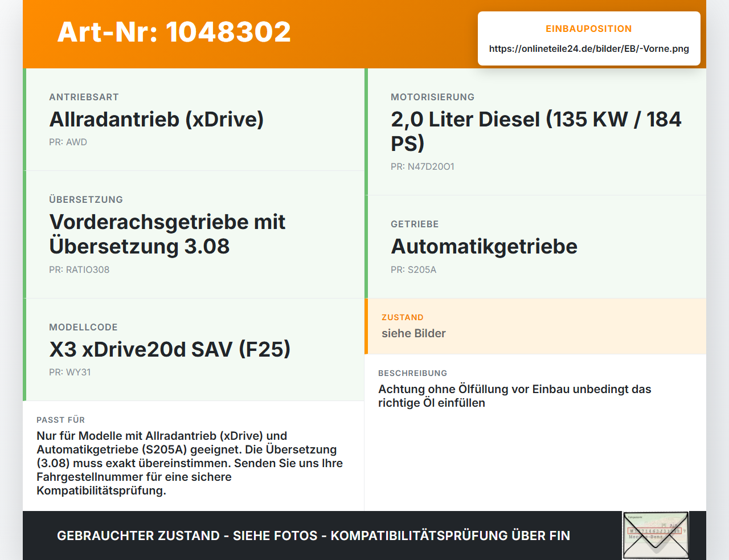Select the PR: S205A code
The image size is (729, 560).
click(413, 270)
